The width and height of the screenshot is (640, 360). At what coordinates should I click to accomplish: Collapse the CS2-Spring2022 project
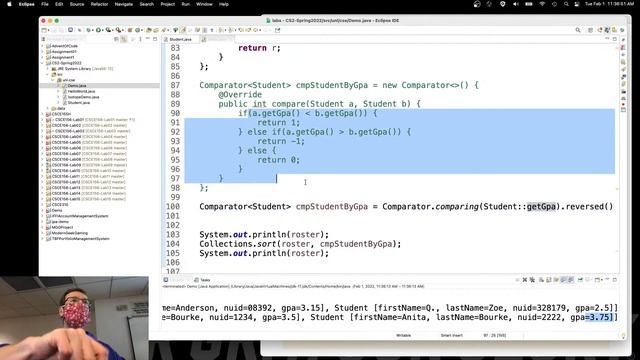[x=42, y=63]
